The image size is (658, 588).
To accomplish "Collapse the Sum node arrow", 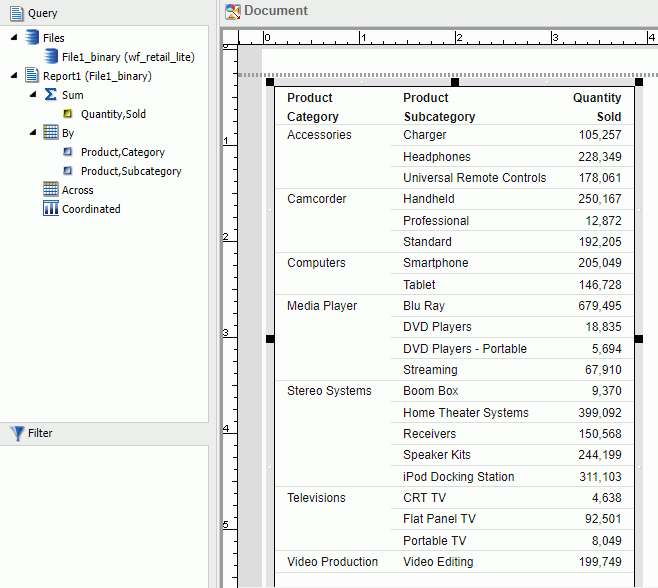I will coord(33,95).
